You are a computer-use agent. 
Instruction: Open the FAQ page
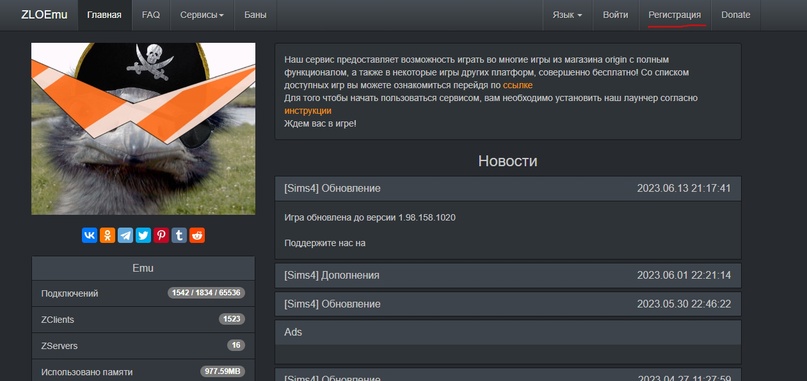tap(151, 15)
